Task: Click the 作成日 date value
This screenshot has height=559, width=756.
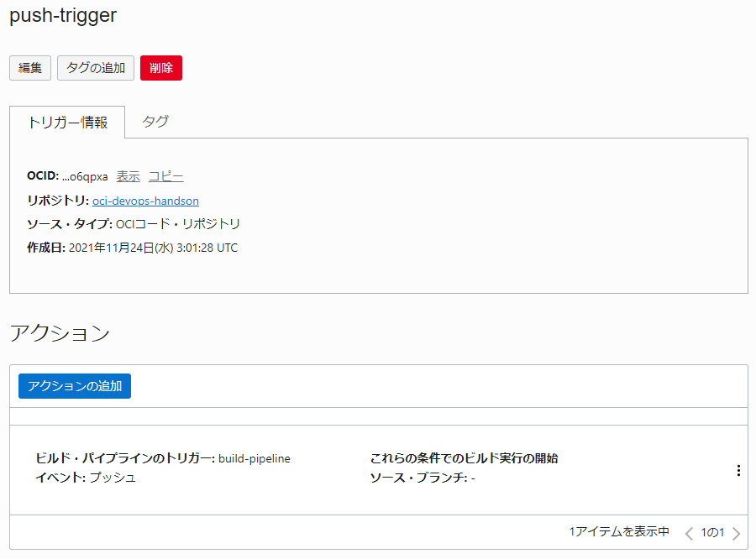Action: point(153,248)
